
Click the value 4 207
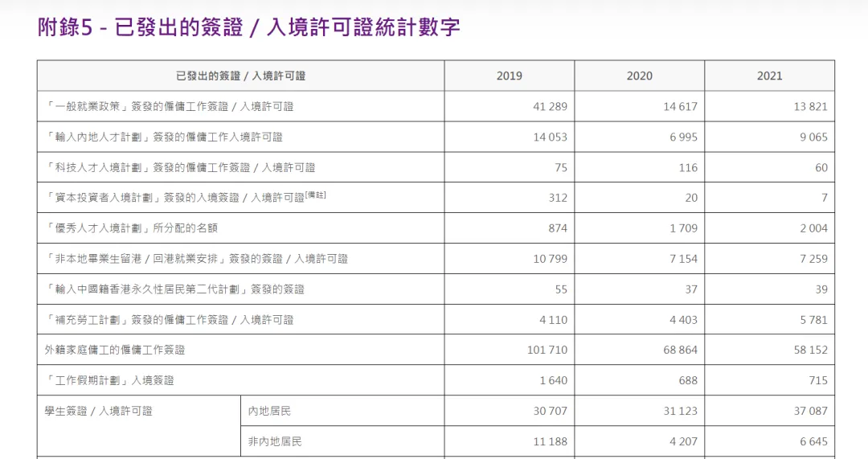pos(684,441)
